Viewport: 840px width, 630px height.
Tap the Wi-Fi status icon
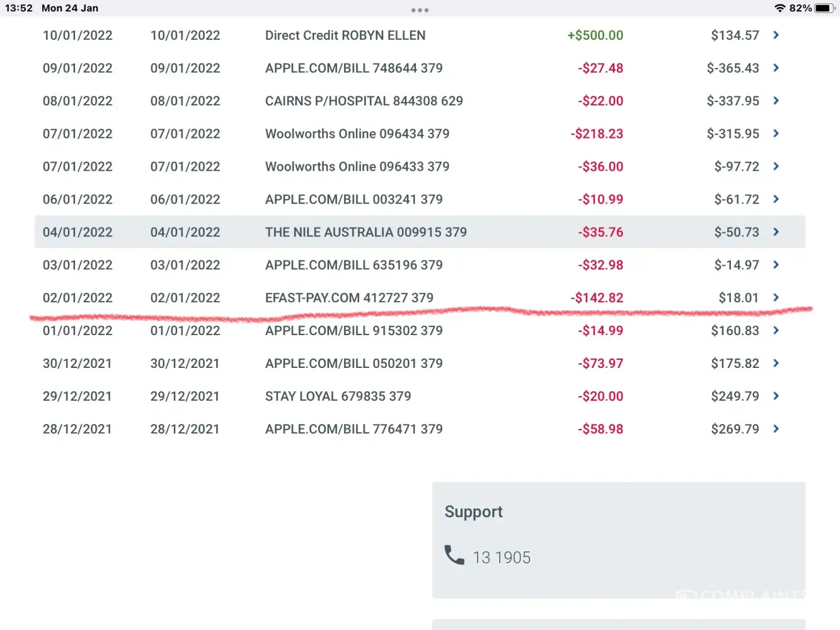(780, 8)
